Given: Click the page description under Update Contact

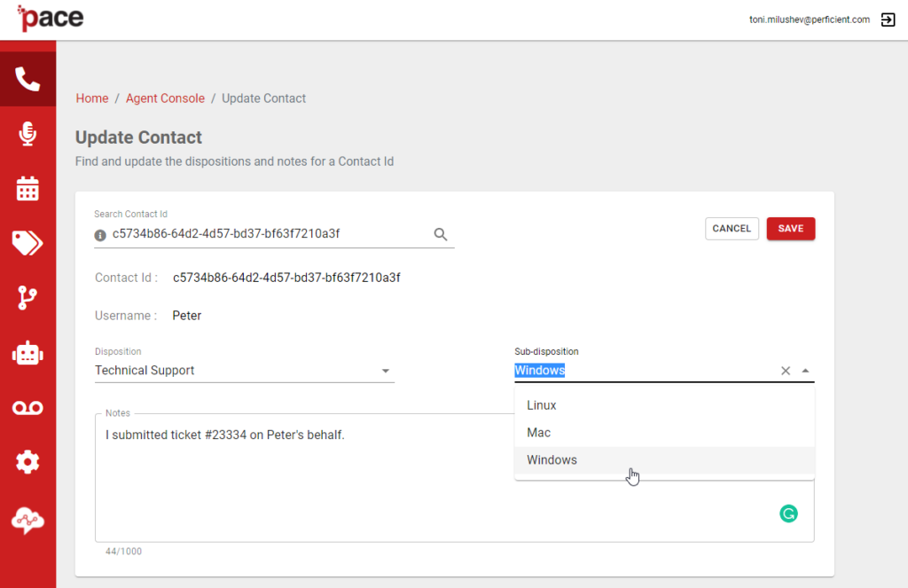Looking at the screenshot, I should (x=234, y=161).
